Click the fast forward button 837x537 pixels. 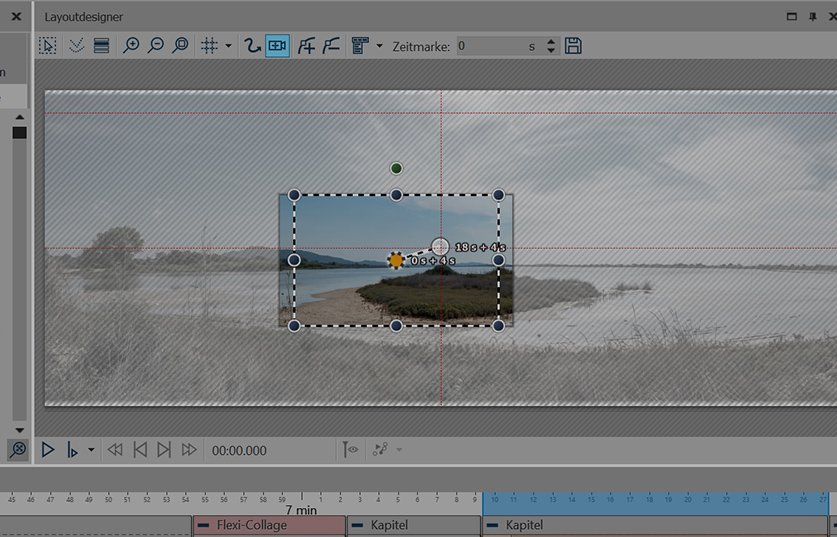pos(189,450)
